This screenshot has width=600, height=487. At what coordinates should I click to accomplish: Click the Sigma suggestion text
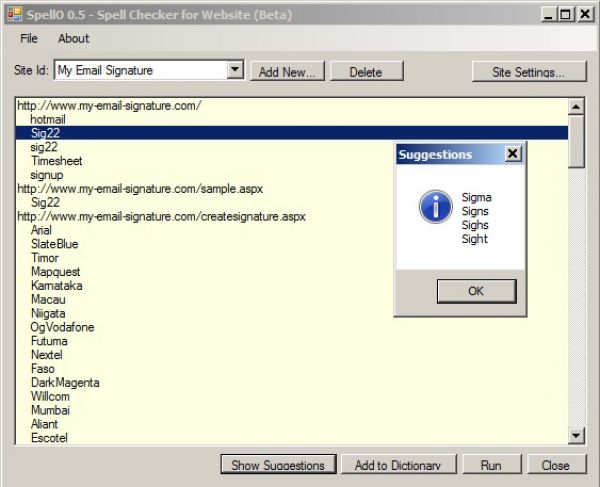(x=477, y=197)
